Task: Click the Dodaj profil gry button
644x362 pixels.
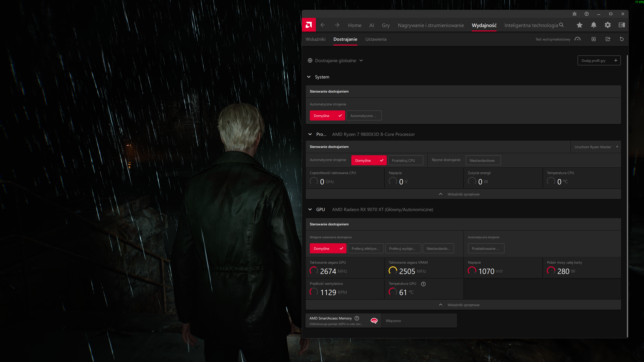Action: 599,61
